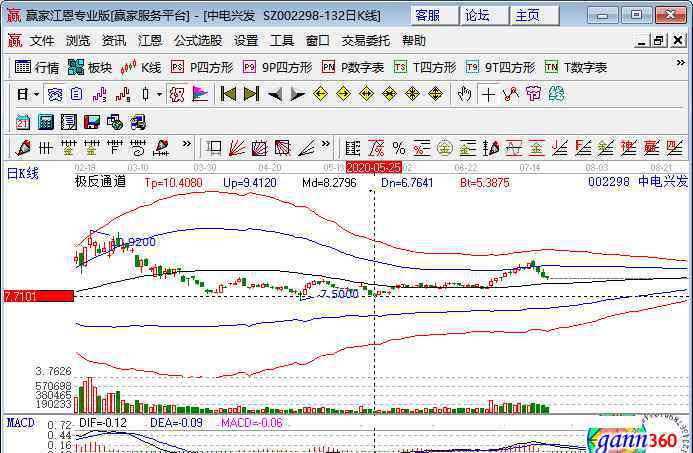Toggle the crosshair cursor tool
Viewport: 693px width, 453px height.
point(488,94)
